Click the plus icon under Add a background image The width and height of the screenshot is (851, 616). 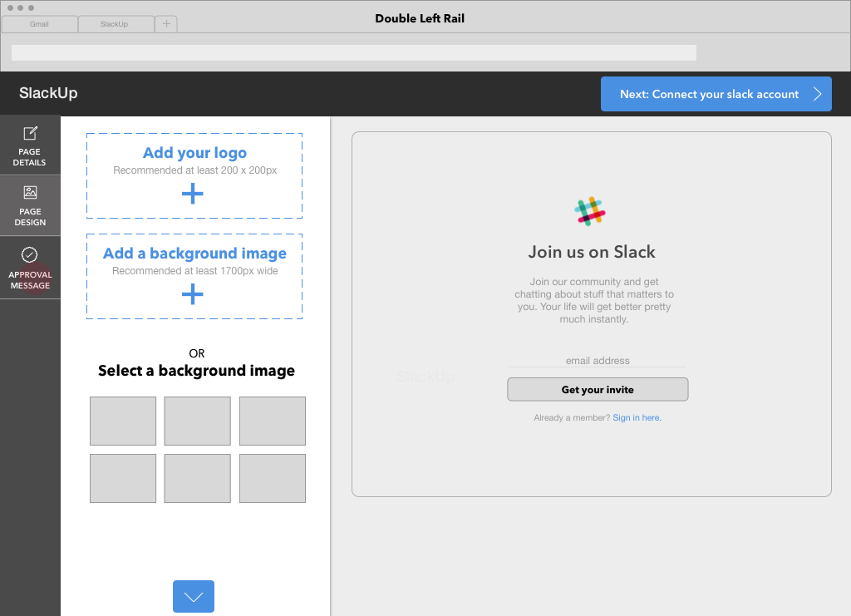pos(193,294)
